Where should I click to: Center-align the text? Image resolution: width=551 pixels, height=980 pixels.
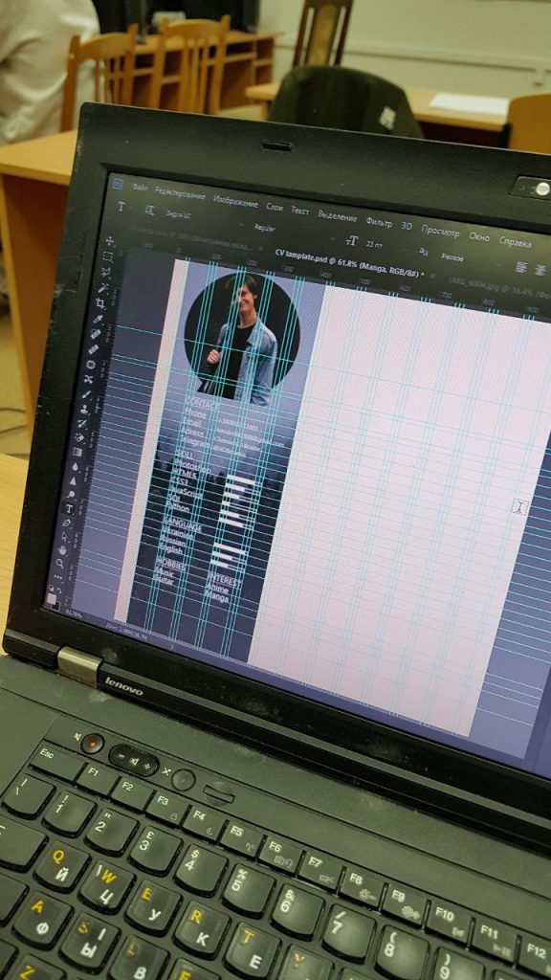click(x=541, y=270)
